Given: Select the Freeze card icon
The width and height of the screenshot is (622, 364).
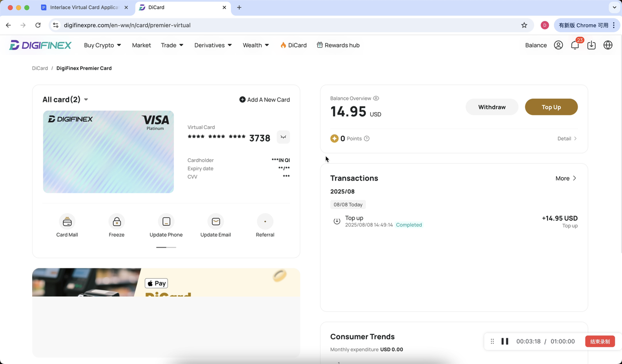Looking at the screenshot, I should (117, 221).
